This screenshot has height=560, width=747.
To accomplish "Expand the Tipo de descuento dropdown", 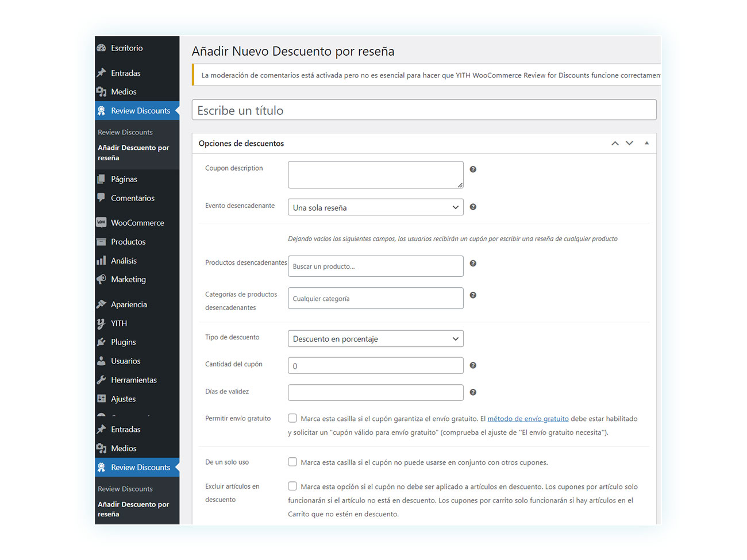I will click(x=375, y=339).
